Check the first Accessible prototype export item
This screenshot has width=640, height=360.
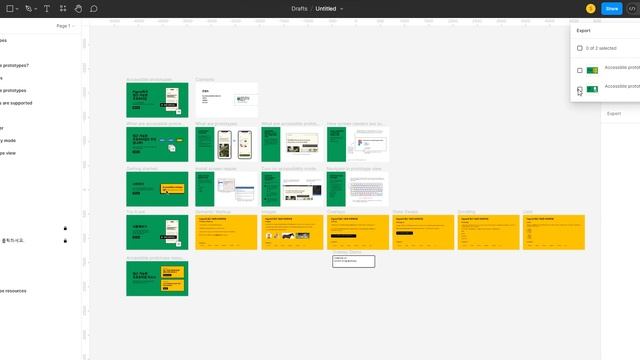[x=580, y=70]
